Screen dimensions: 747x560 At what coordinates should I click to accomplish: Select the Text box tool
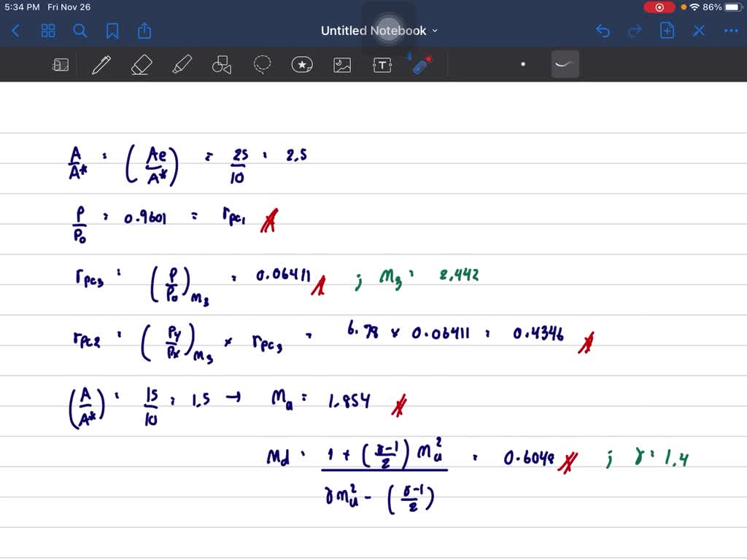(382, 65)
